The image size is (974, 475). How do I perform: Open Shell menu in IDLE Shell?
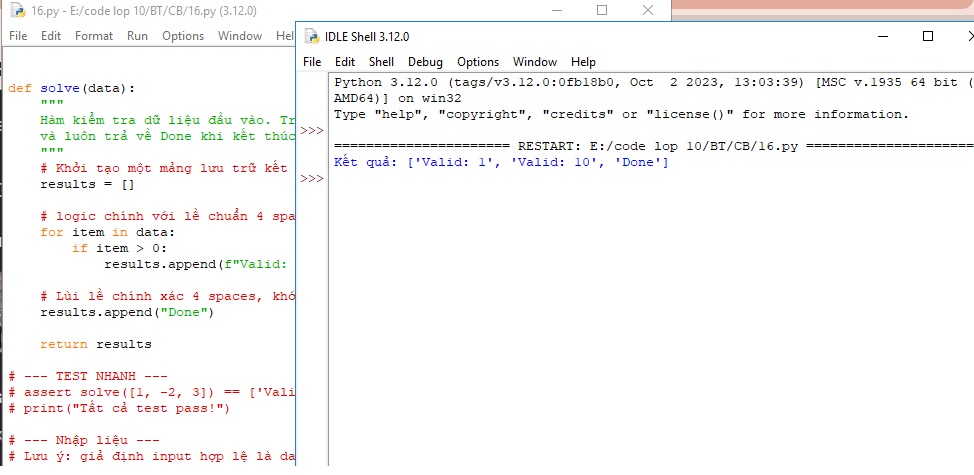pyautogui.click(x=381, y=61)
